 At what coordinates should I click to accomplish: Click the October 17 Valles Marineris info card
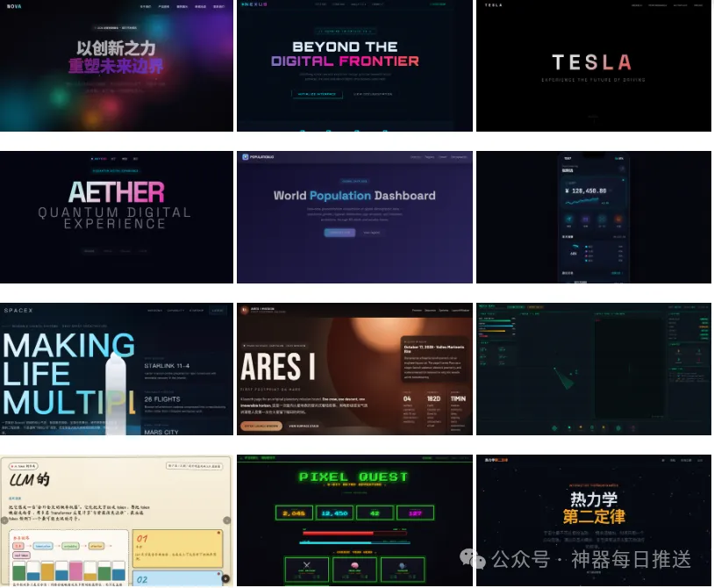(435, 358)
